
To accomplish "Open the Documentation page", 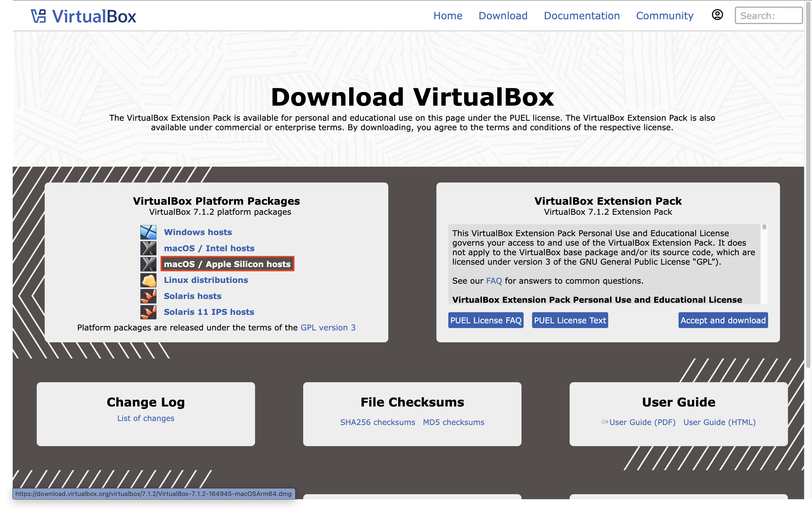I will pos(582,16).
